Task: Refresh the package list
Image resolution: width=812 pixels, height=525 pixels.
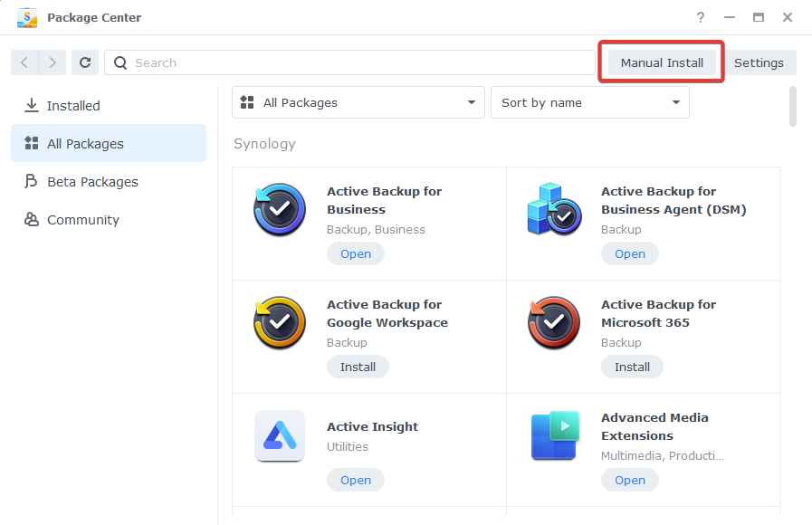Action: coord(85,62)
